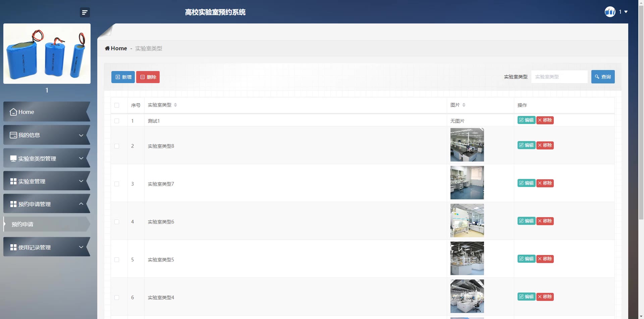
Task: Toggle the select-all checkbox in table header
Action: (x=117, y=105)
